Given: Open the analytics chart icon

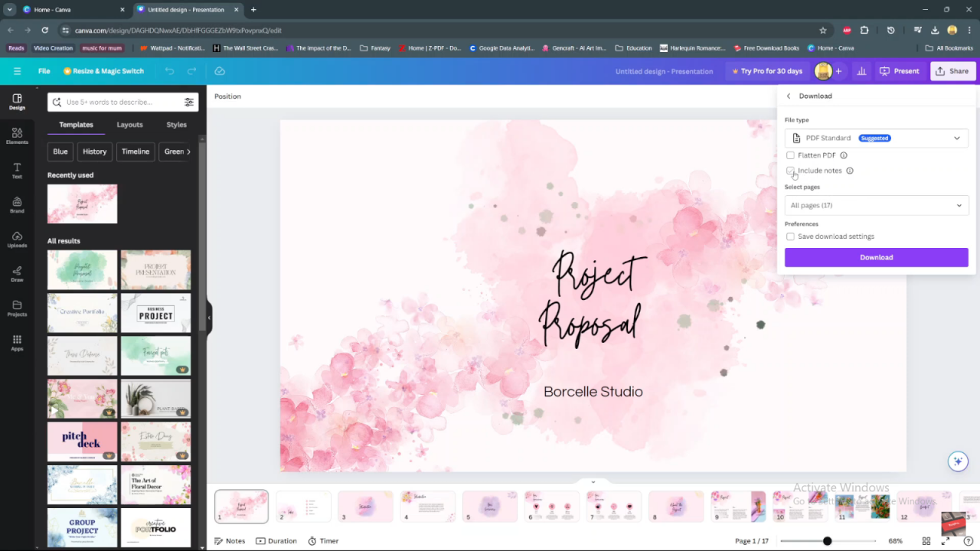Looking at the screenshot, I should click(861, 71).
